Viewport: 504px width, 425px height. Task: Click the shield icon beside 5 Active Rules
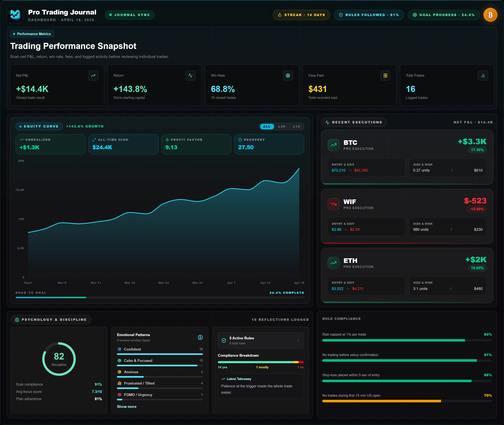[x=224, y=340]
